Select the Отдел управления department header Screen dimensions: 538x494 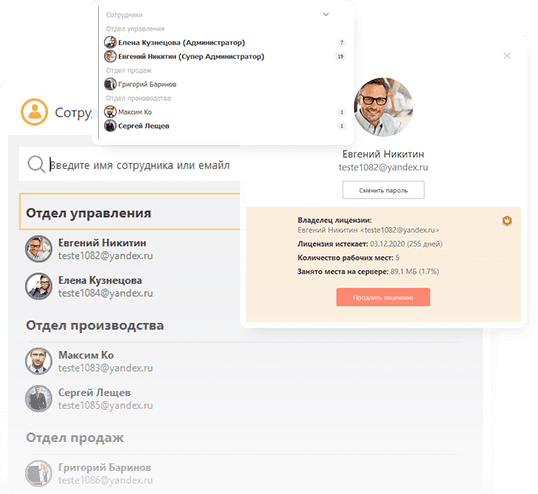(130, 212)
